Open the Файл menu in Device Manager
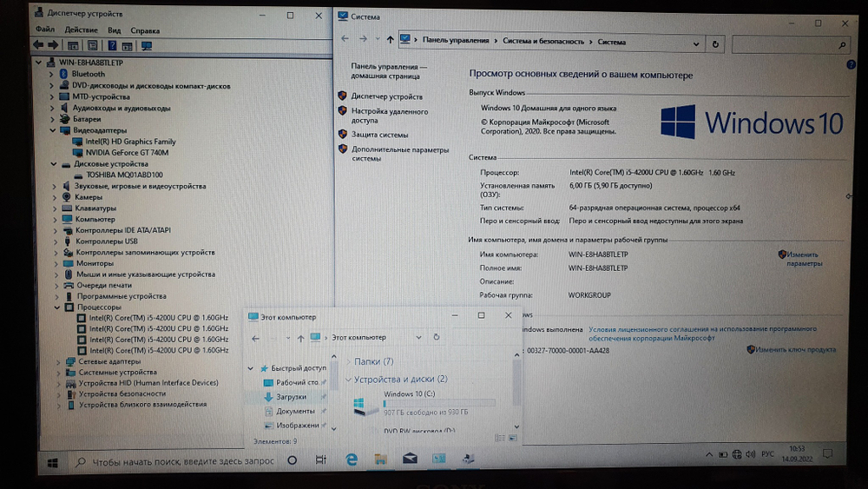868x489 pixels. (45, 30)
